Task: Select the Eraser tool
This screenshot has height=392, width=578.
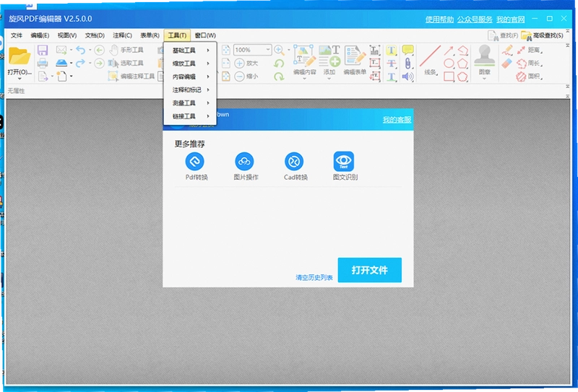Action: (507, 63)
